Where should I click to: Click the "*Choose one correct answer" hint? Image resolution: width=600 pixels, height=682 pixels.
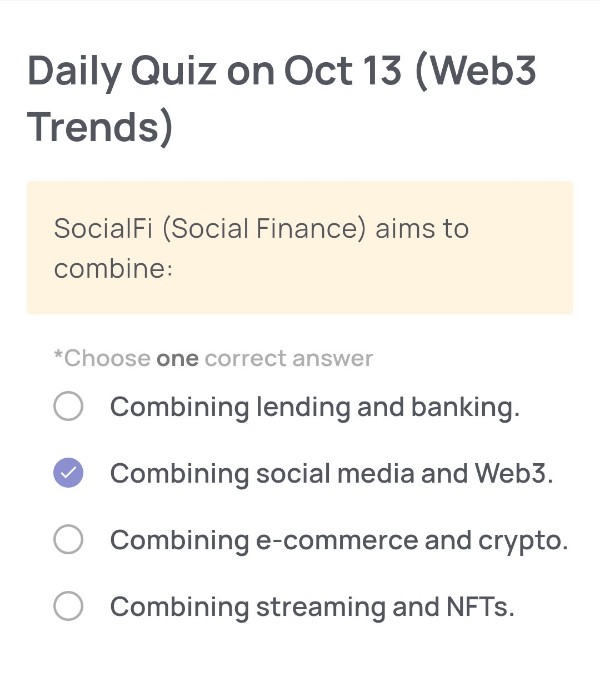click(x=213, y=358)
